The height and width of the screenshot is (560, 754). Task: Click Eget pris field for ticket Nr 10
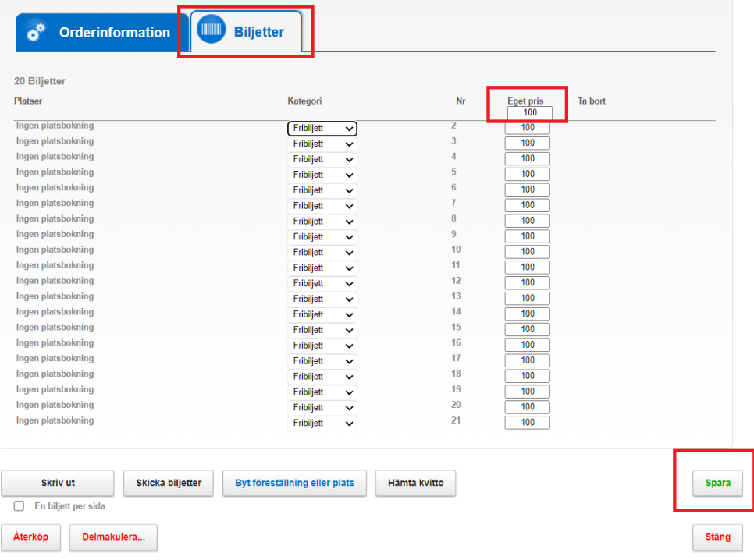528,251
